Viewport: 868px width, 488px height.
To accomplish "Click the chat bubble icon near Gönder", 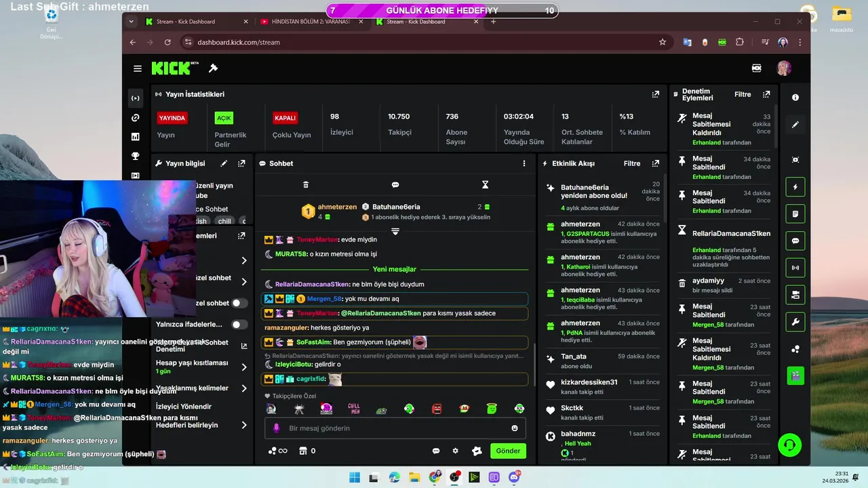I will 436,451.
